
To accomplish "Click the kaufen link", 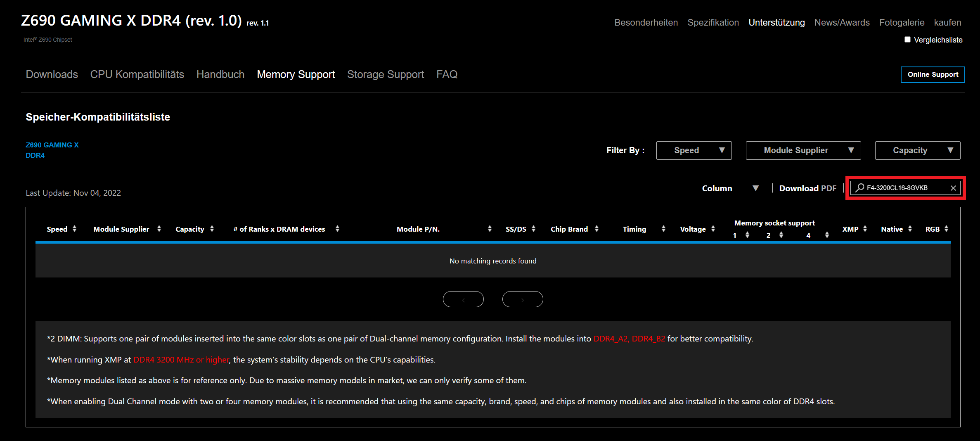I will click(x=948, y=22).
